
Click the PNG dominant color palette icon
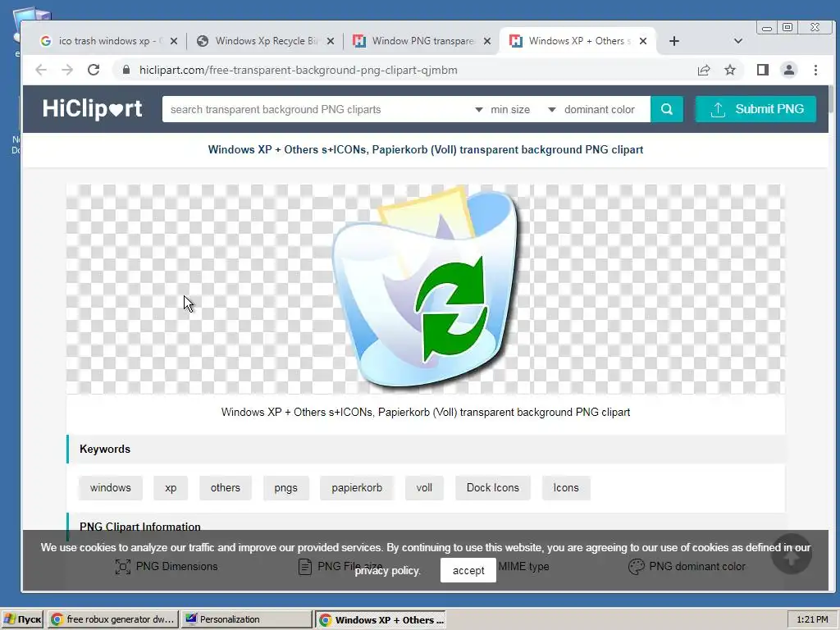tap(636, 567)
